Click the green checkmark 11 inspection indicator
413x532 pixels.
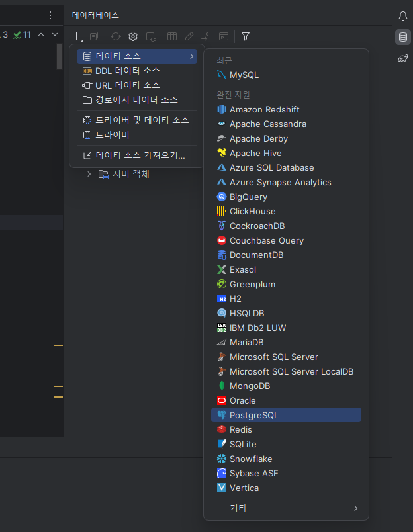click(x=22, y=34)
